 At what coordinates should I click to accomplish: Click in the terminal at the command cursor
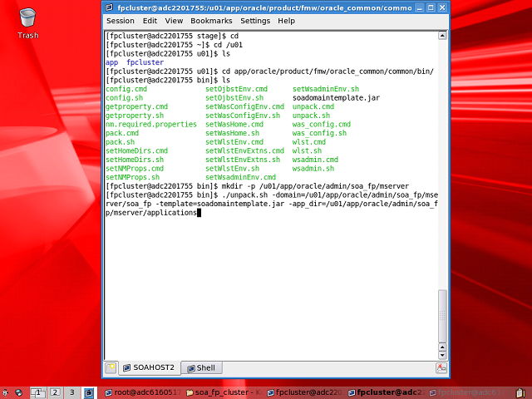[199, 213]
